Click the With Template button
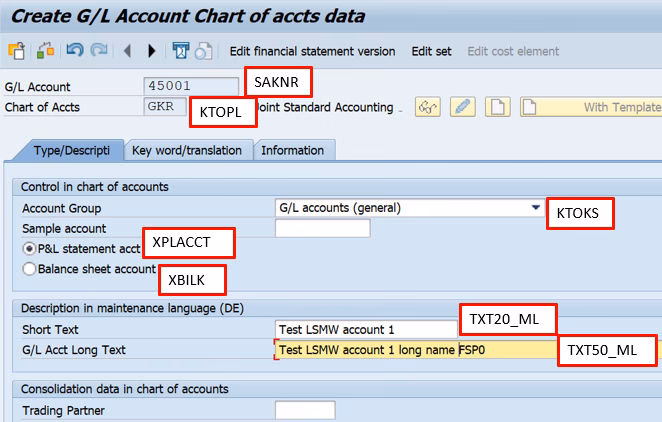The height and width of the screenshot is (422, 662). click(x=591, y=107)
